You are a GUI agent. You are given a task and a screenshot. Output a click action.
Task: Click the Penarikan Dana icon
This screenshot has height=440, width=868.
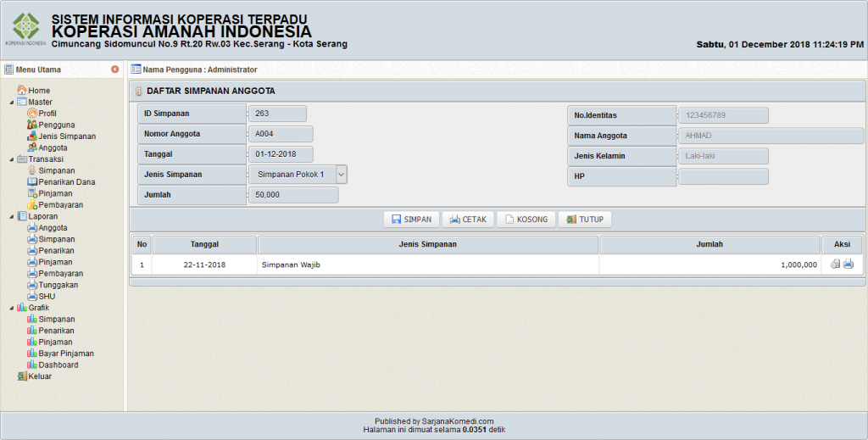click(32, 181)
